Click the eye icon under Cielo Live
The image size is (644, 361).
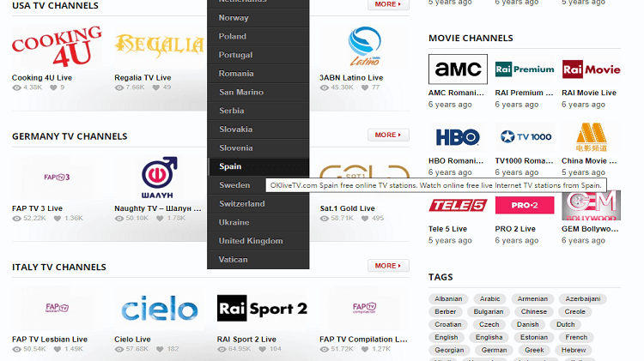tap(119, 349)
